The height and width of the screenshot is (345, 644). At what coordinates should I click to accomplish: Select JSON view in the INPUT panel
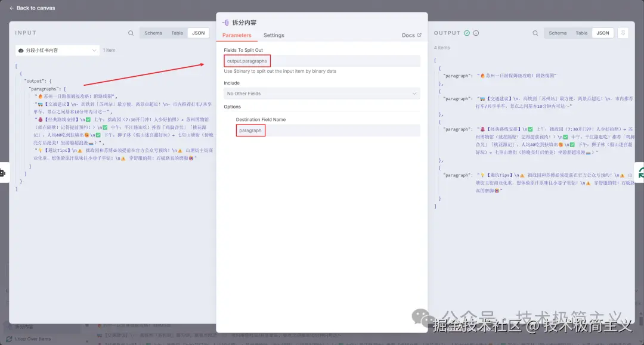[199, 33]
